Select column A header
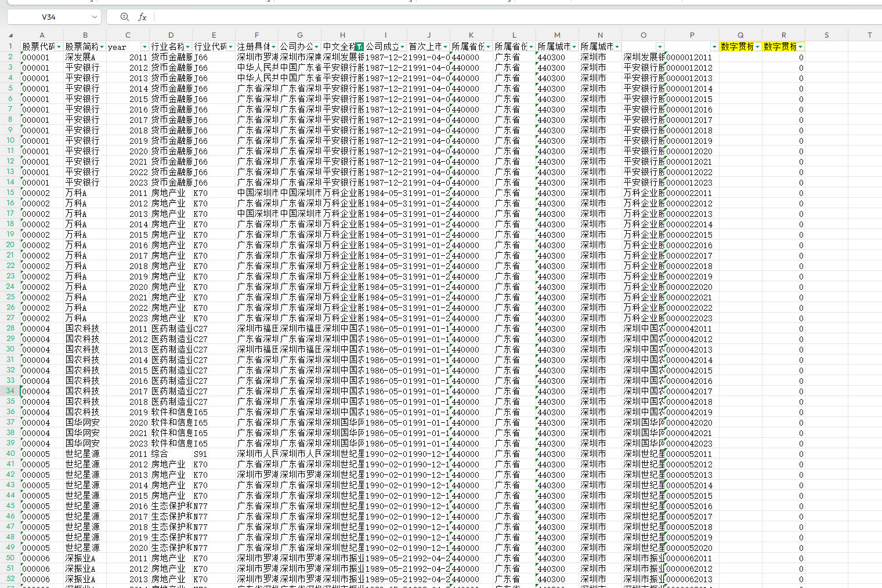The width and height of the screenshot is (882, 588). pyautogui.click(x=42, y=35)
